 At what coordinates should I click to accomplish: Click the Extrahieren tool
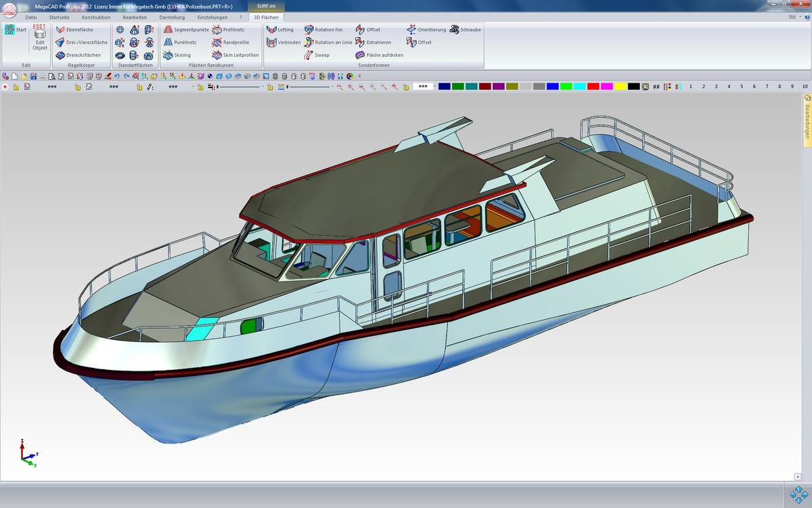click(x=374, y=42)
